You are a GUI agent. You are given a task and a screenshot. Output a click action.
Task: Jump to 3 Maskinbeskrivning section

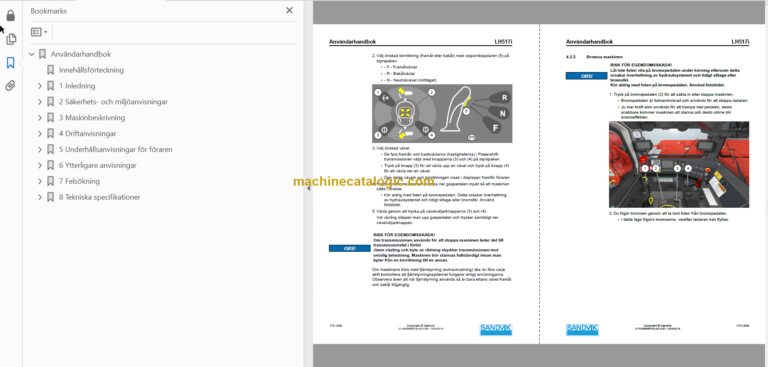pos(92,118)
